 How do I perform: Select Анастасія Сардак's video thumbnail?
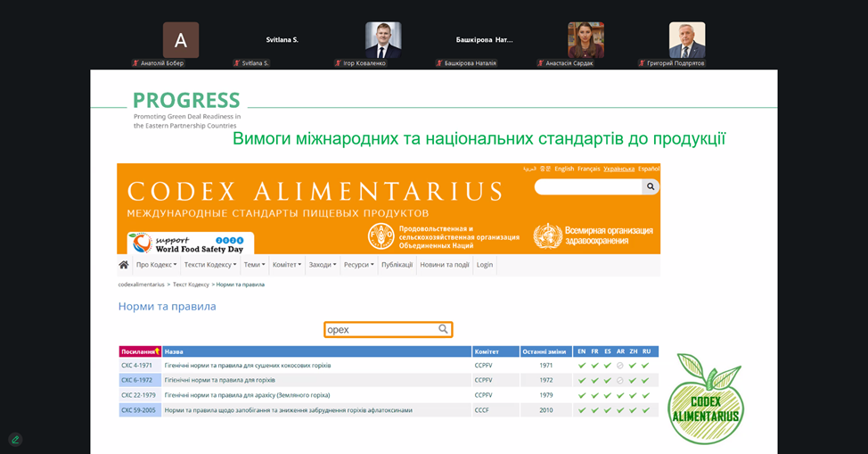pos(585,40)
